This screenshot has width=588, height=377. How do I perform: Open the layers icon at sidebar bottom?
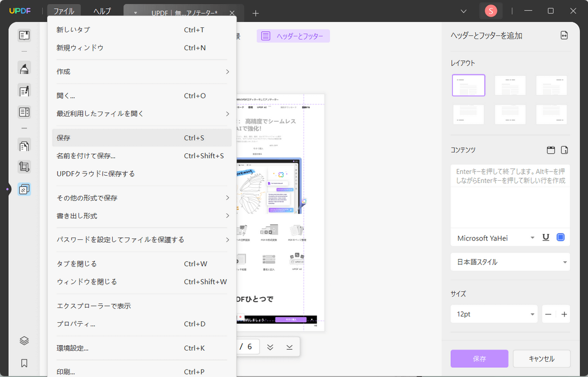(24, 341)
